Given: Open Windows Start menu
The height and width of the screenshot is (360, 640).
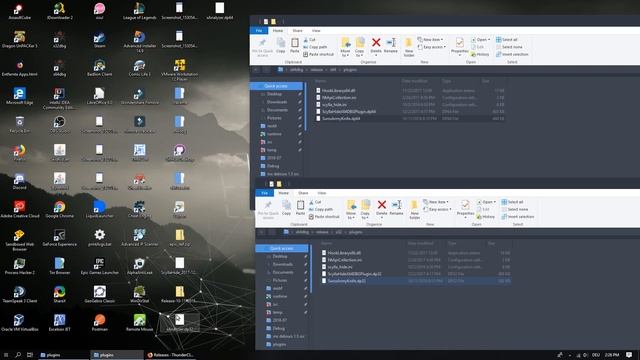Looking at the screenshot, I should click(6, 355).
